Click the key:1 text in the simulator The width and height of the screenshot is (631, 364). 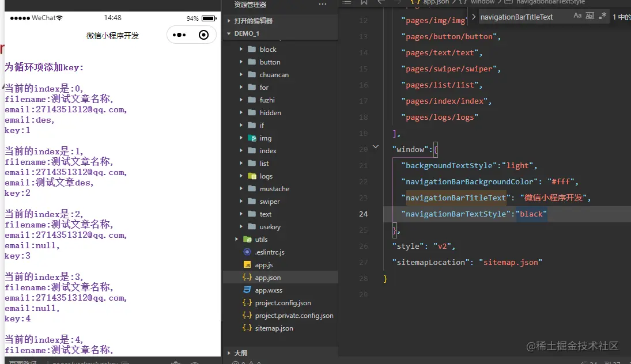click(x=17, y=130)
